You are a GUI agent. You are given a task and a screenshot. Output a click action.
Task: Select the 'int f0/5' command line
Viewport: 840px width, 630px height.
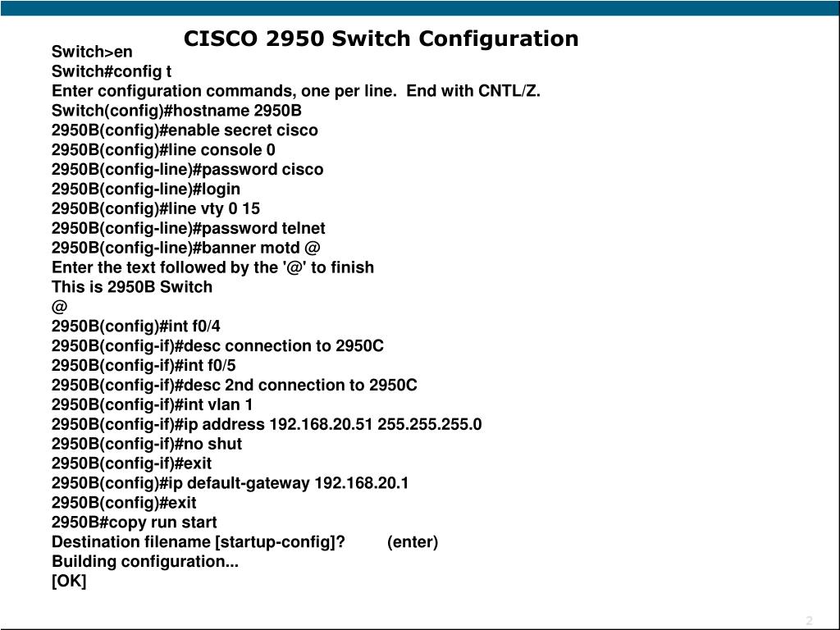click(x=144, y=366)
